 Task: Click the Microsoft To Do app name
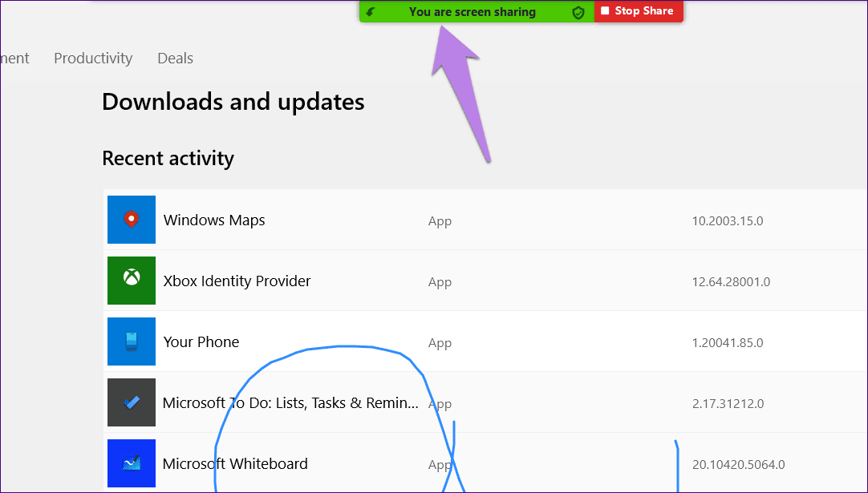click(x=290, y=402)
